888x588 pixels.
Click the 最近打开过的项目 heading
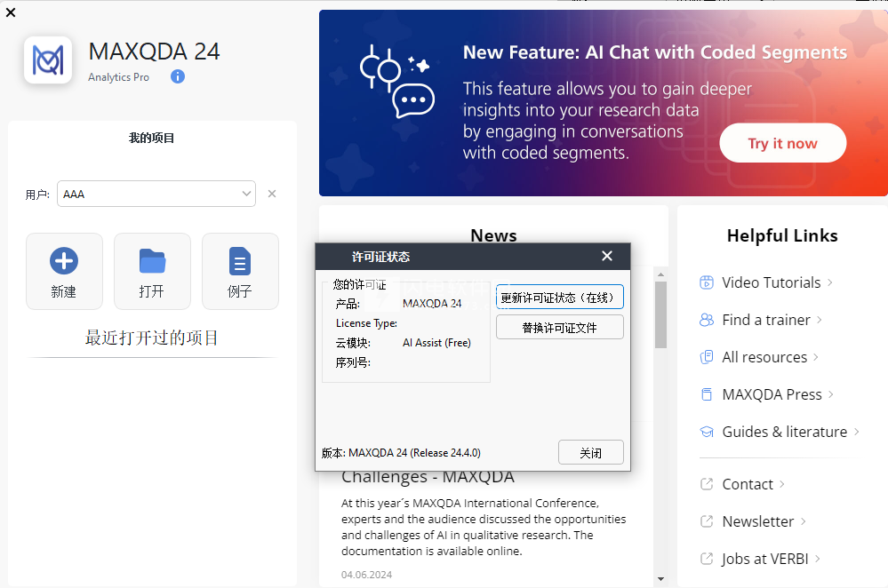pyautogui.click(x=151, y=338)
